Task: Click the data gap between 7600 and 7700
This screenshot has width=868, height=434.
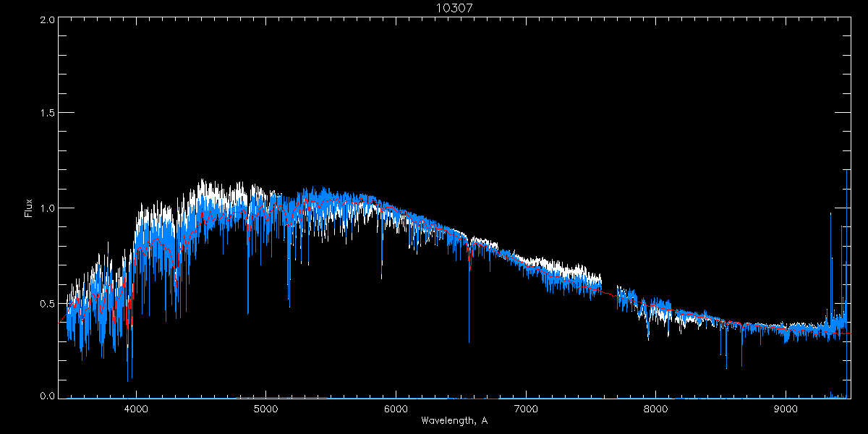Action: 609,289
